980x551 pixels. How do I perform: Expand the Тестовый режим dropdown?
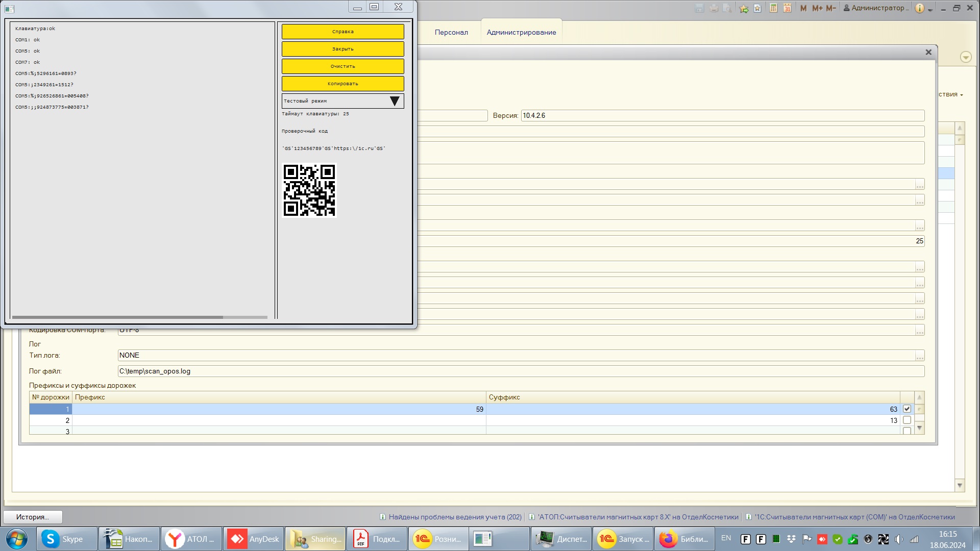point(394,101)
